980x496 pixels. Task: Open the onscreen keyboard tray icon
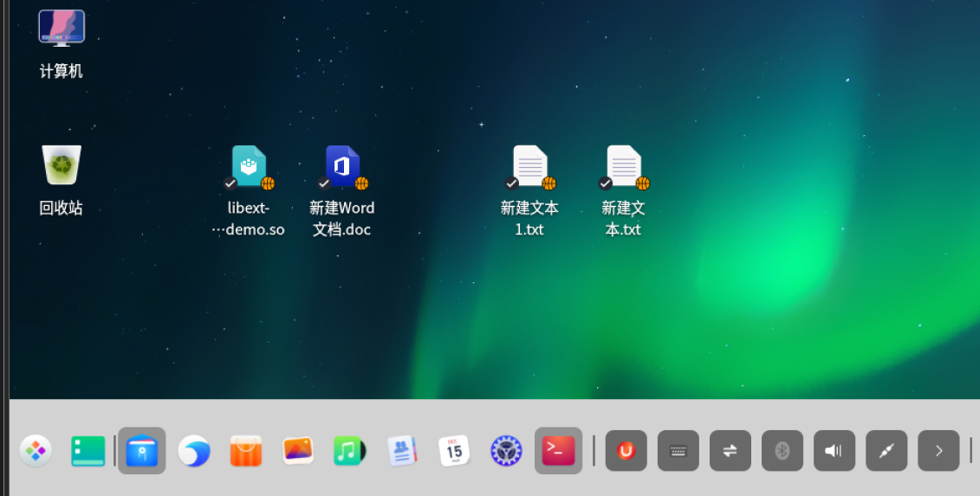[x=678, y=451]
